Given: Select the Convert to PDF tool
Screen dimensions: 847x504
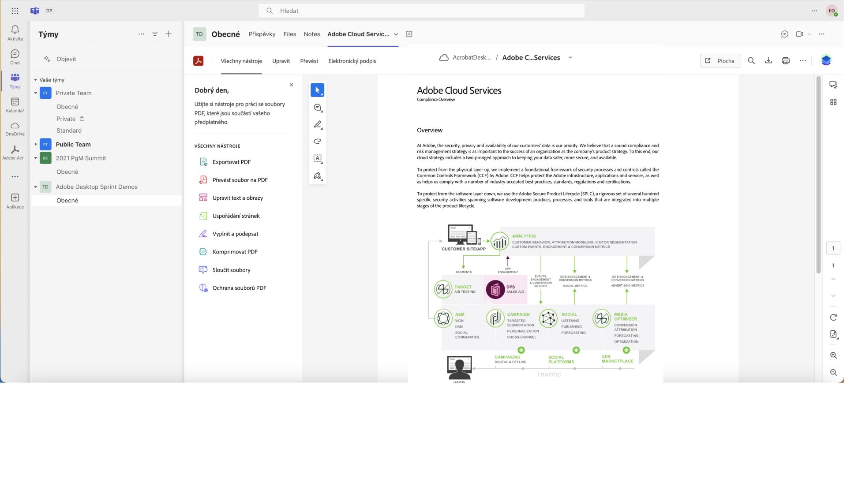Looking at the screenshot, I should pos(239,179).
